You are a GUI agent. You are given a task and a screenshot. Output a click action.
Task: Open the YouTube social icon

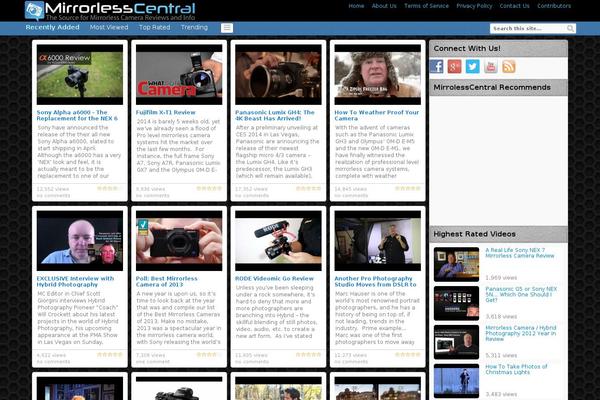pos(491,67)
